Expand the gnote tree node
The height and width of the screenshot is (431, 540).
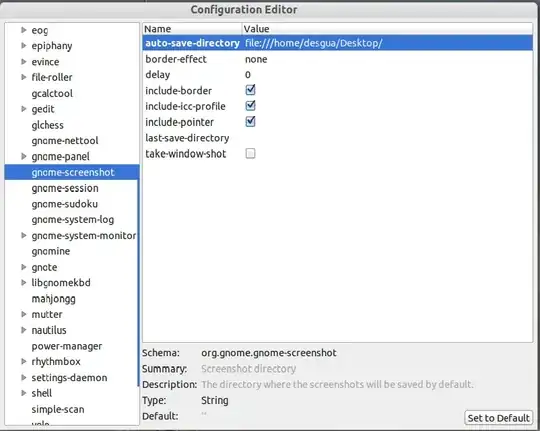pos(23,267)
